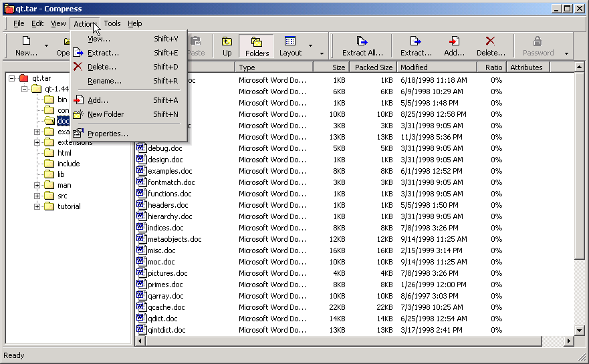Sort by the Type column header
The image size is (589, 364).
pyautogui.click(x=274, y=67)
